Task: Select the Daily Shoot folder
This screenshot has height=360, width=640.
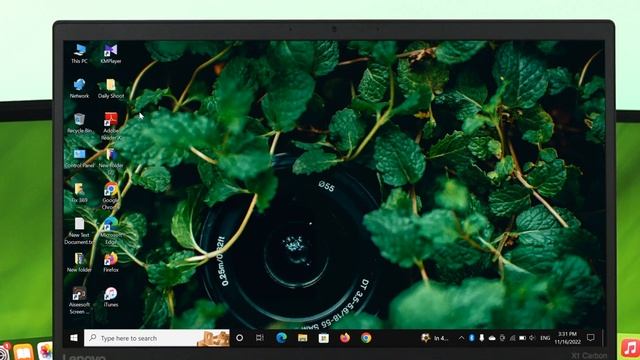Action: 111,88
